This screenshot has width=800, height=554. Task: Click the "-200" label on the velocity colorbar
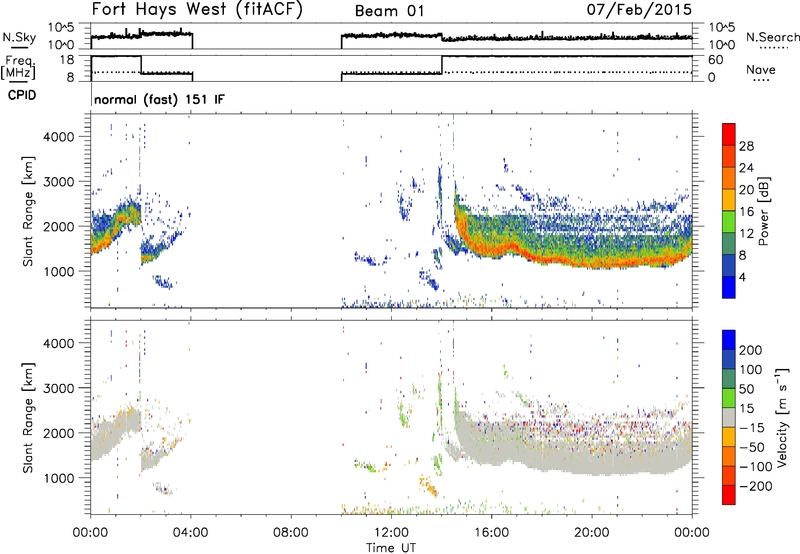tap(756, 487)
